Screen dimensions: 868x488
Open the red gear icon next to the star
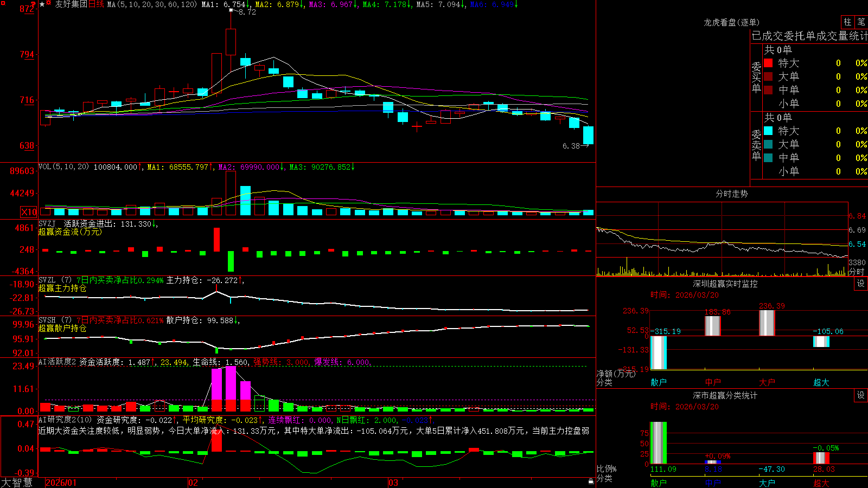point(49,4)
